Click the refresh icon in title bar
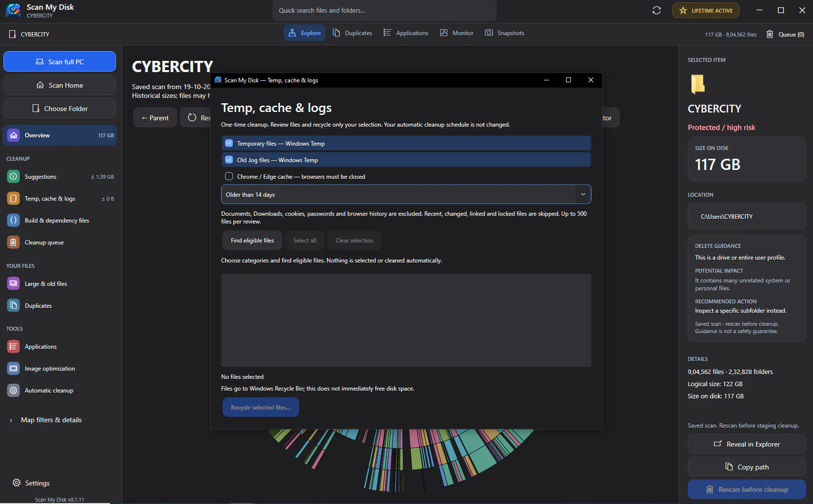 (x=657, y=10)
